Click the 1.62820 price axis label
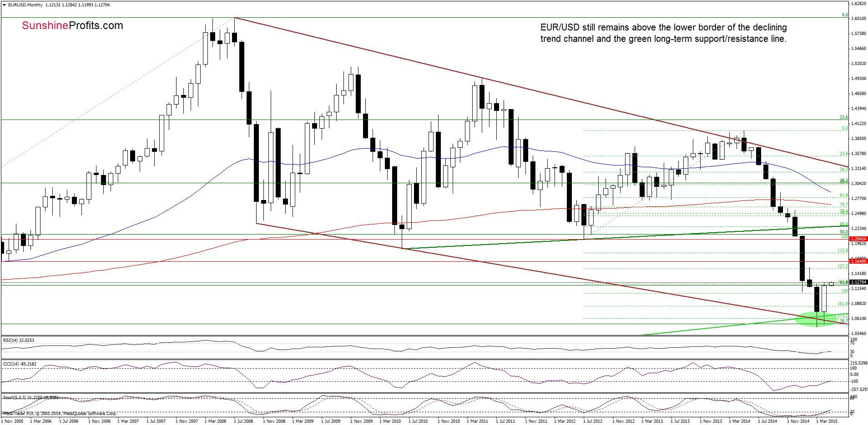This screenshot has width=868, height=425. (858, 3)
